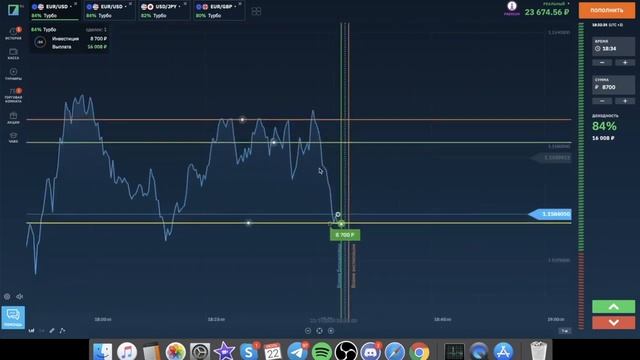
Task: Click the open trade timer circle
Action: 40,42
